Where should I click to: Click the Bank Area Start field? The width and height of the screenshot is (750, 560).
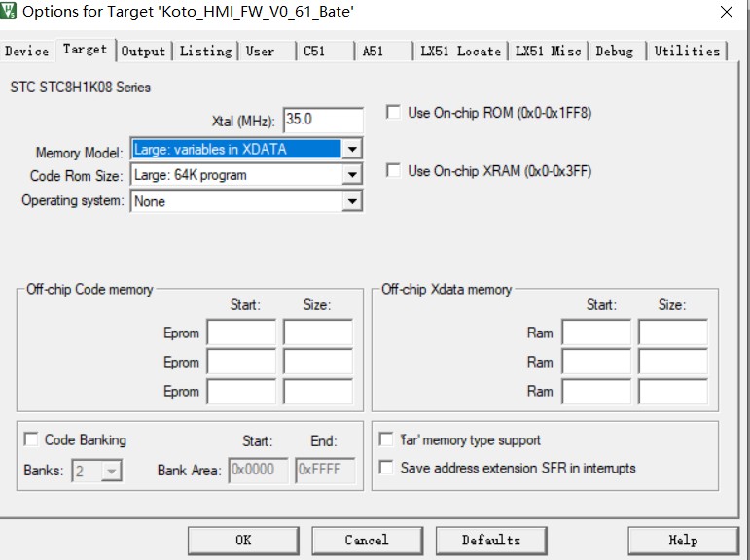pyautogui.click(x=259, y=470)
